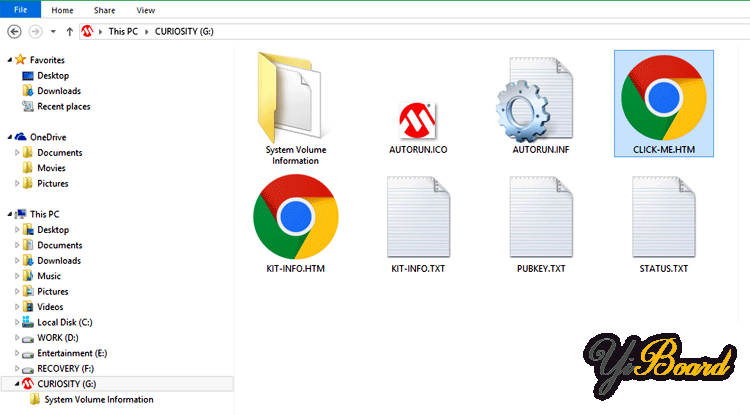Click the This PC computer icon in tree
750x415 pixels.
pos(20,214)
